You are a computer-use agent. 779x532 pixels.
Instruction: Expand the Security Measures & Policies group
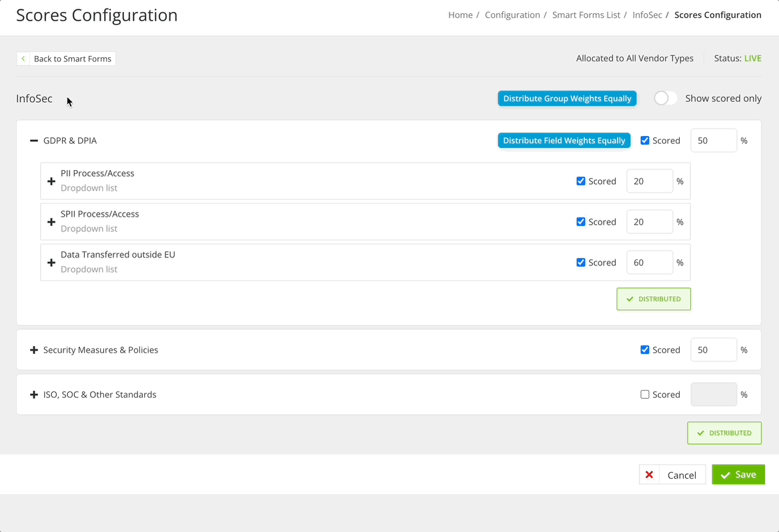coord(33,349)
